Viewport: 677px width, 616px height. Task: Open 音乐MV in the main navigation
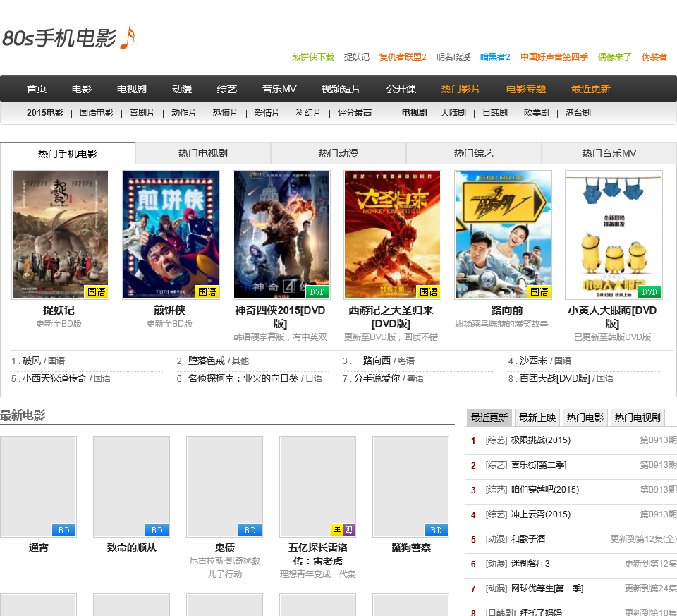(279, 89)
